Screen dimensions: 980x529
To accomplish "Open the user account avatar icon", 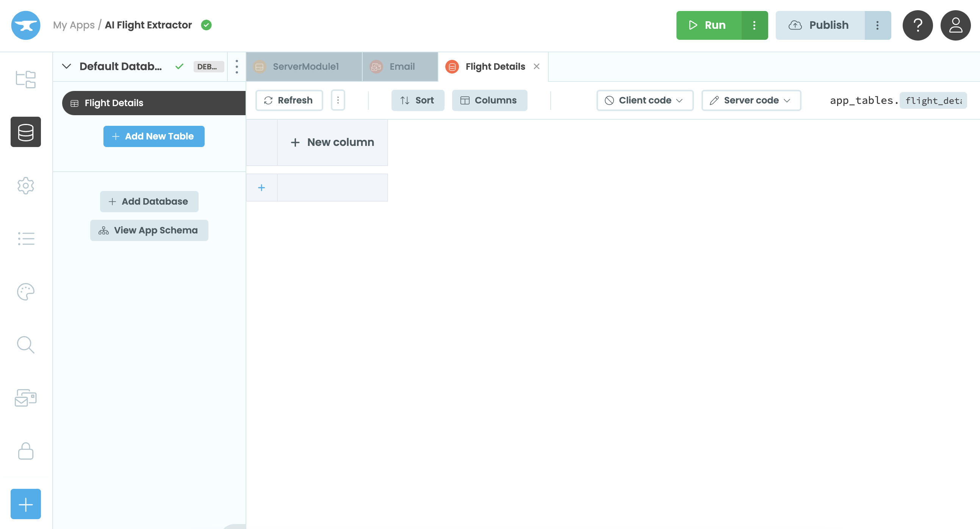I will point(955,25).
